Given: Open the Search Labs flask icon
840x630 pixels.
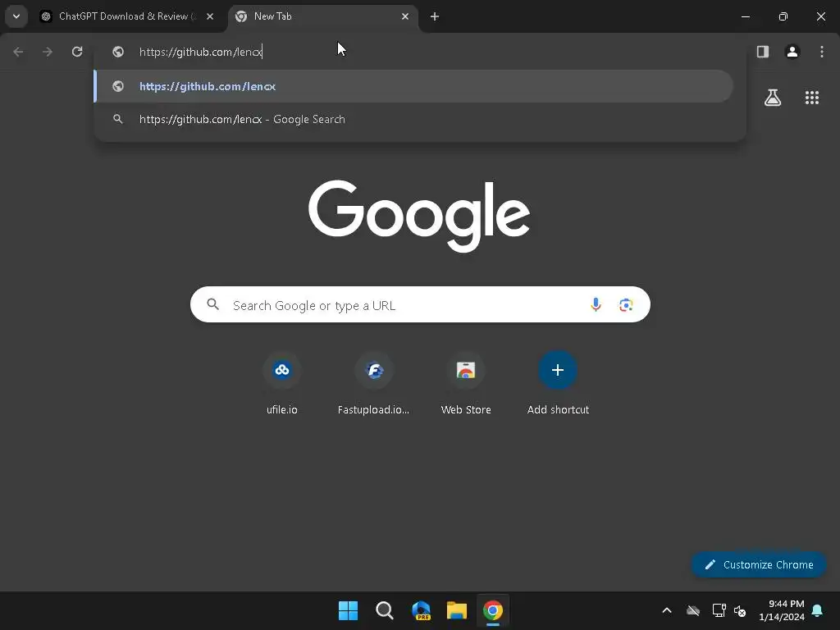Looking at the screenshot, I should tap(773, 98).
